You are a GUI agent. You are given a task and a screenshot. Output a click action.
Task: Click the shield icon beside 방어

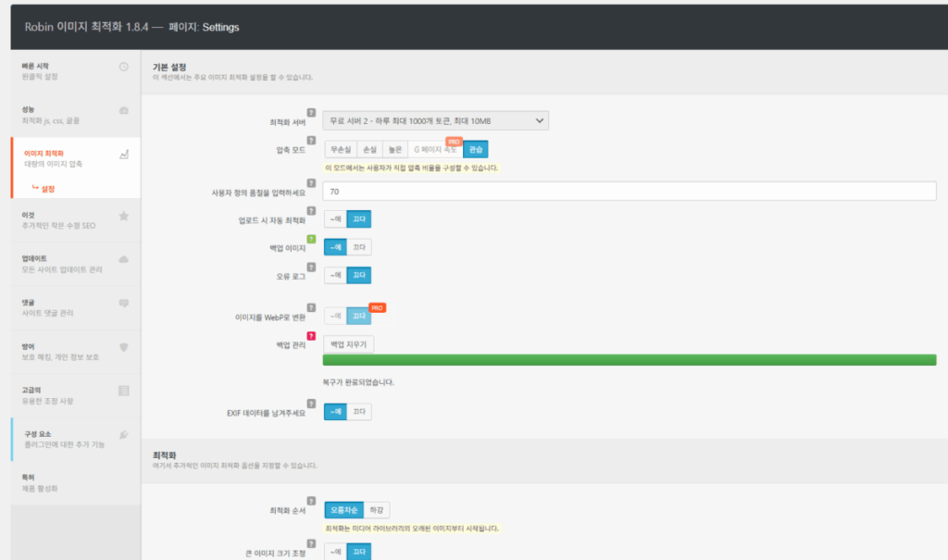pos(124,347)
